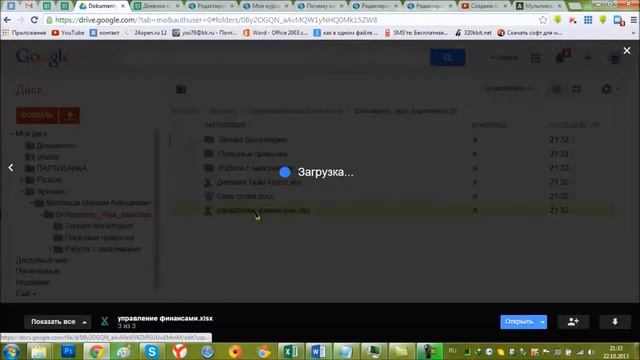Click the 'Открыть' button
Viewport: 640px width, 360px height.
[519, 322]
